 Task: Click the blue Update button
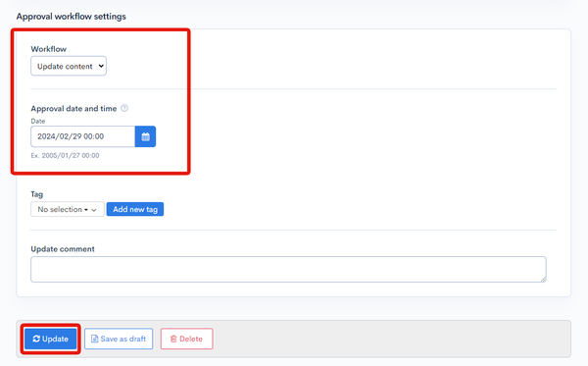click(x=51, y=339)
